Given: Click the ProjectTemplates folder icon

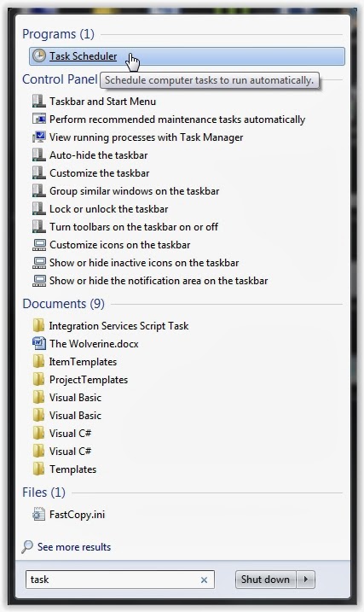Looking at the screenshot, I should [38, 379].
